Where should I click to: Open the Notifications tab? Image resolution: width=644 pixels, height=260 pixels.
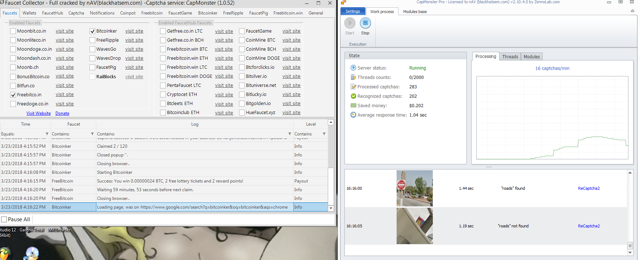click(x=102, y=13)
